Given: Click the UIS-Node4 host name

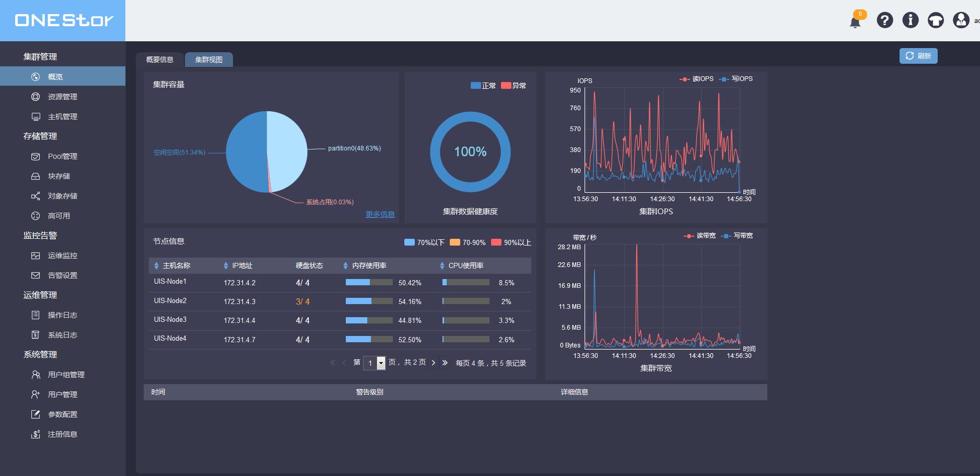Looking at the screenshot, I should 170,339.
